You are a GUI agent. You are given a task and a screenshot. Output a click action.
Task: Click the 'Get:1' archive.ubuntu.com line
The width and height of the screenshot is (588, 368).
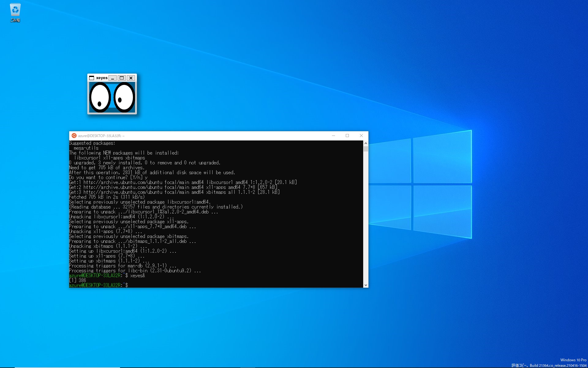click(183, 182)
